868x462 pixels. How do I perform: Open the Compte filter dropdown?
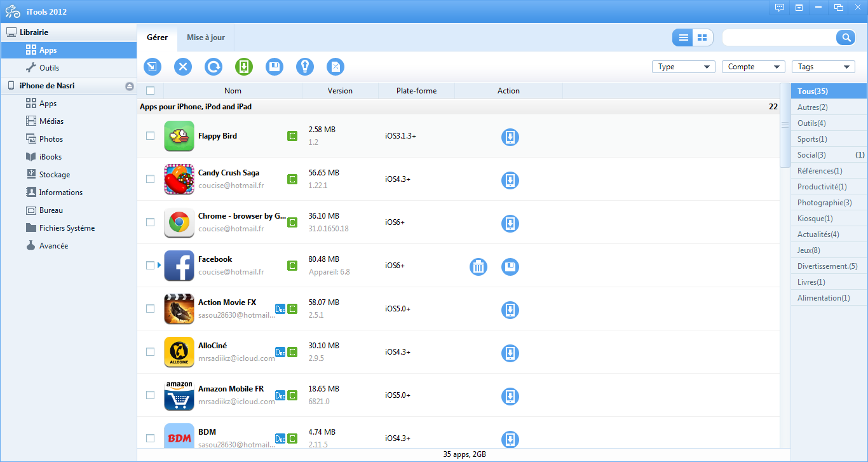click(754, 67)
